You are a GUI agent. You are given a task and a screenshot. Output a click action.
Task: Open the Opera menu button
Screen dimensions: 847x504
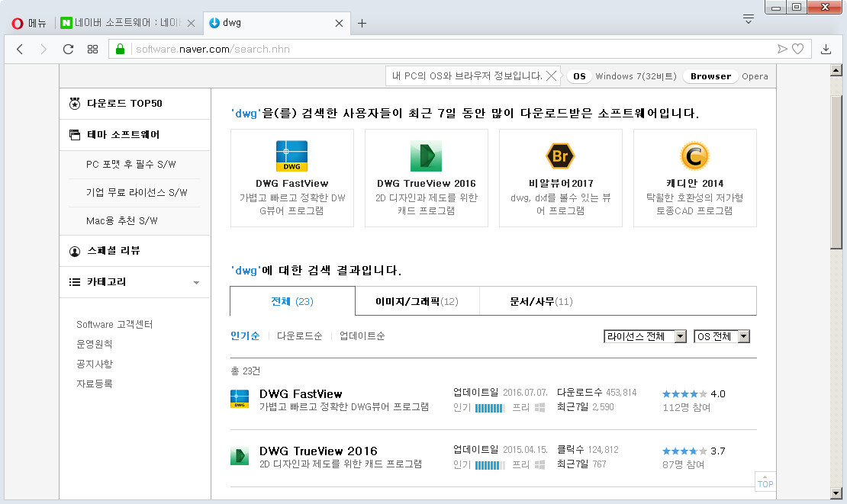point(29,23)
